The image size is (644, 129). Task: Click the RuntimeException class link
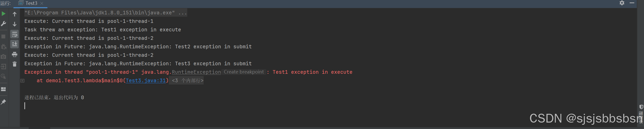click(x=196, y=72)
